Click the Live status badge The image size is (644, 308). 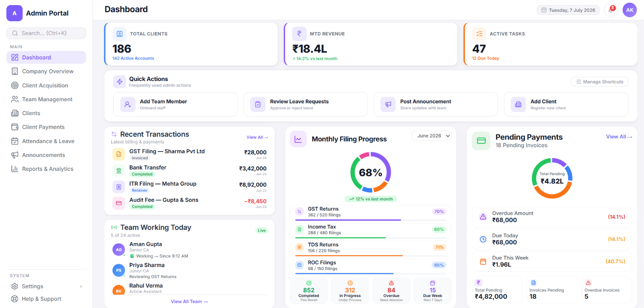coord(262,230)
